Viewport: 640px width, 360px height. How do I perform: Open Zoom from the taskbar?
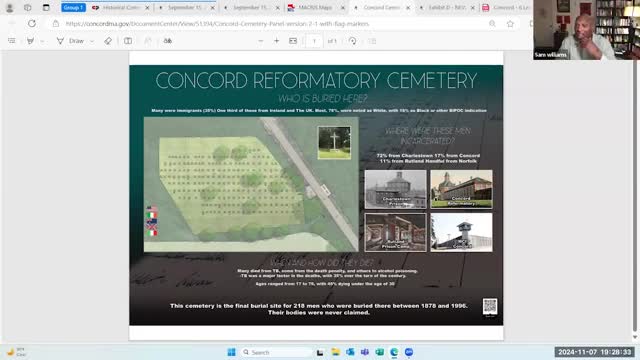click(409, 352)
